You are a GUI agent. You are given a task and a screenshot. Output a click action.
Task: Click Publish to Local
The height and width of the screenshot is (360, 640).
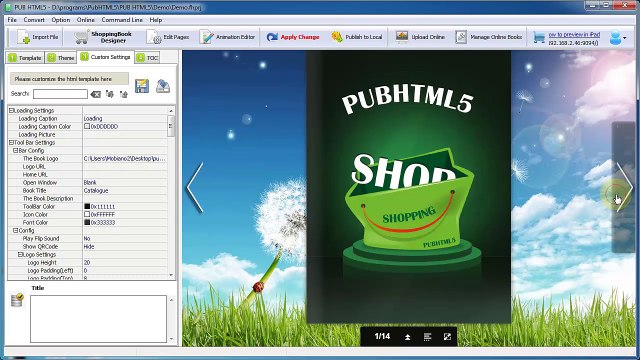[357, 37]
